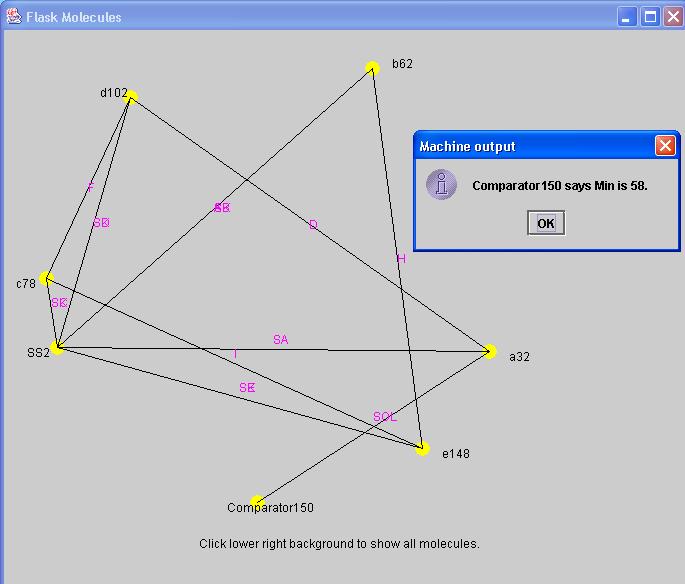This screenshot has width=685, height=584.
Task: Select the SS2 molecule node
Action: (57, 348)
